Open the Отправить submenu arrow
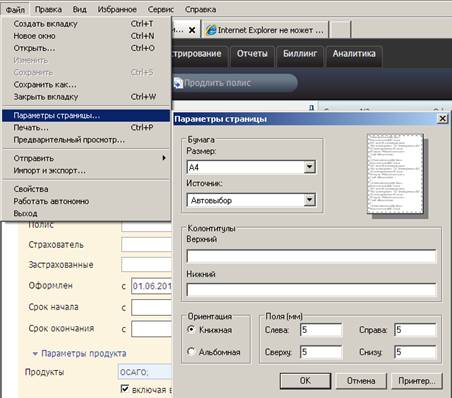This screenshot has width=452, height=398. pyautogui.click(x=164, y=158)
